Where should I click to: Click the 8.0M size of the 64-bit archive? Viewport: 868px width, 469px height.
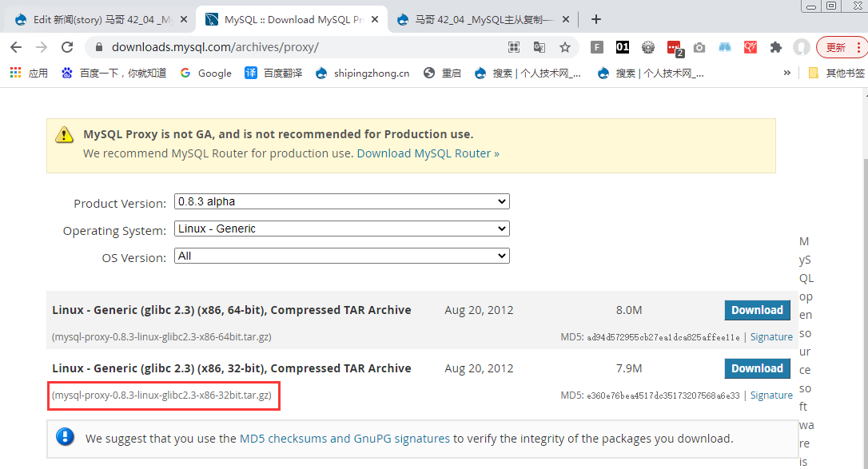[x=629, y=310]
